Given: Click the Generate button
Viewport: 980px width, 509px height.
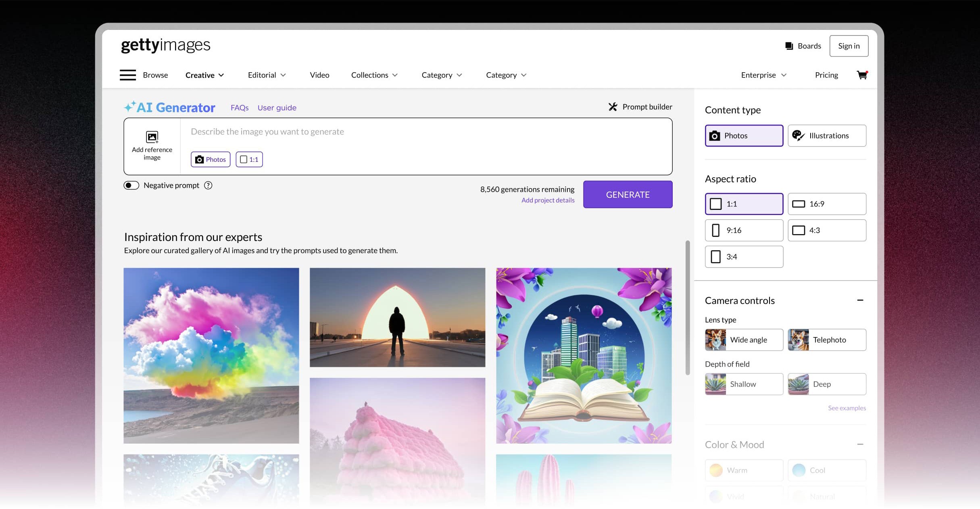Looking at the screenshot, I should coord(628,195).
